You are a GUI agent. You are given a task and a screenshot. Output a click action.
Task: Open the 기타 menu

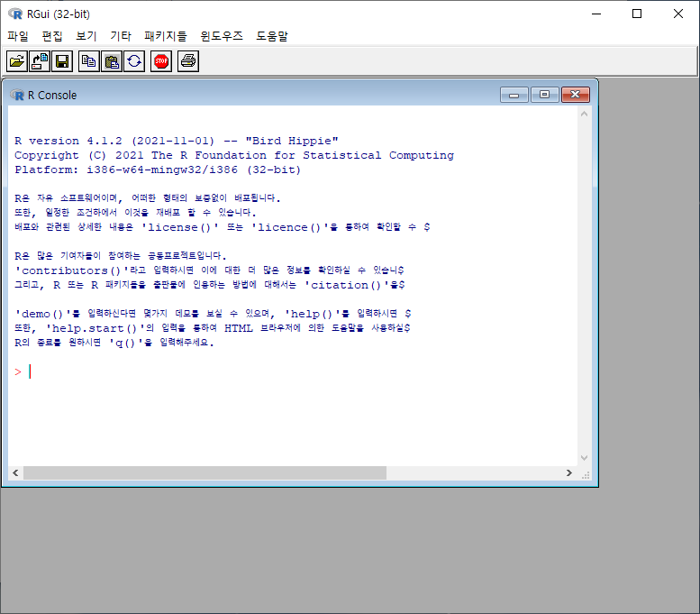pos(121,36)
